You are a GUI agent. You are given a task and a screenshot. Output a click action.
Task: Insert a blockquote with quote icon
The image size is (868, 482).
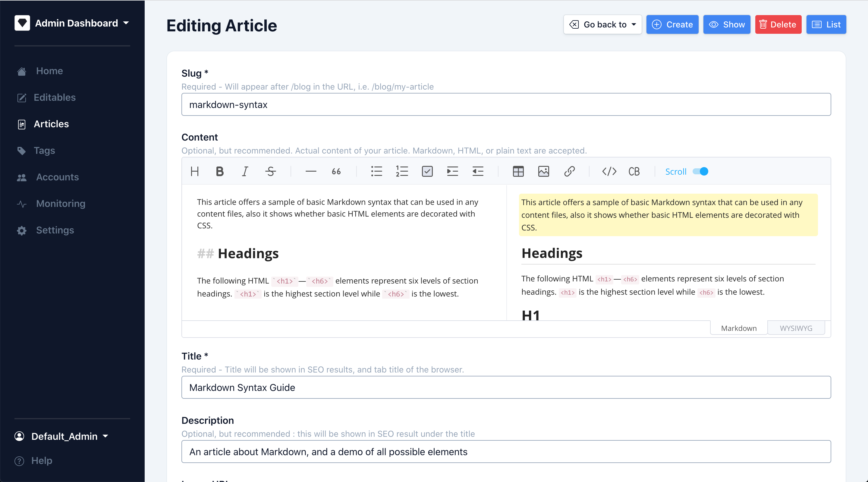[336, 171]
